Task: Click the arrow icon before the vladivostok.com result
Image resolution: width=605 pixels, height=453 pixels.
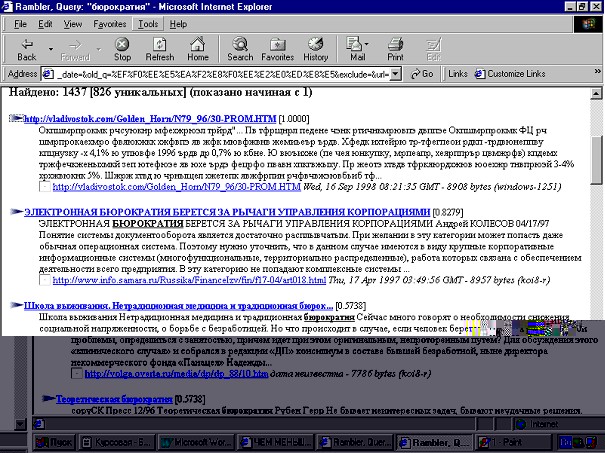Action: click(16, 118)
